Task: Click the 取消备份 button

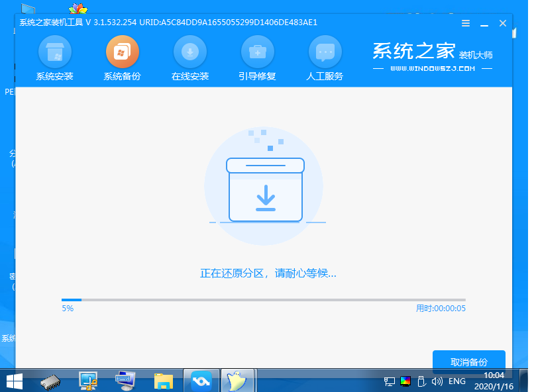Action: tap(469, 362)
